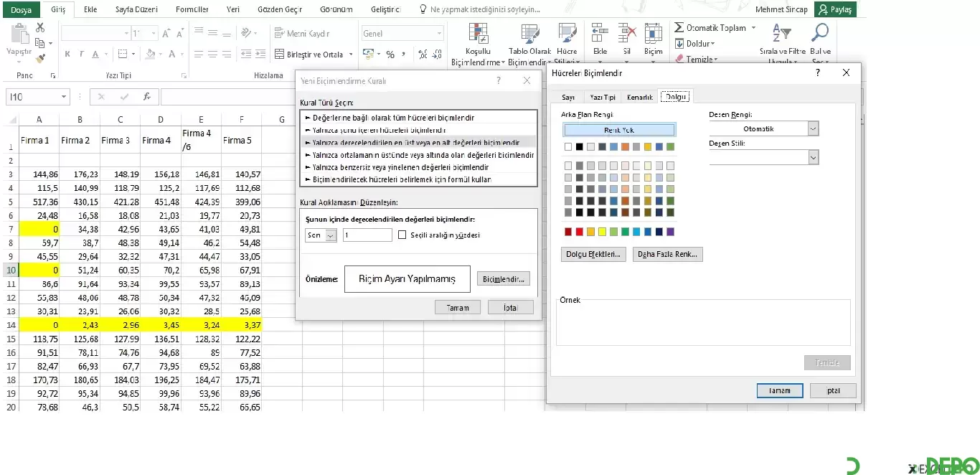Screen dimensions: 980x475
Task: Click İptal in Yeni Biçimlendirme Kuralı dialog
Action: pos(511,307)
